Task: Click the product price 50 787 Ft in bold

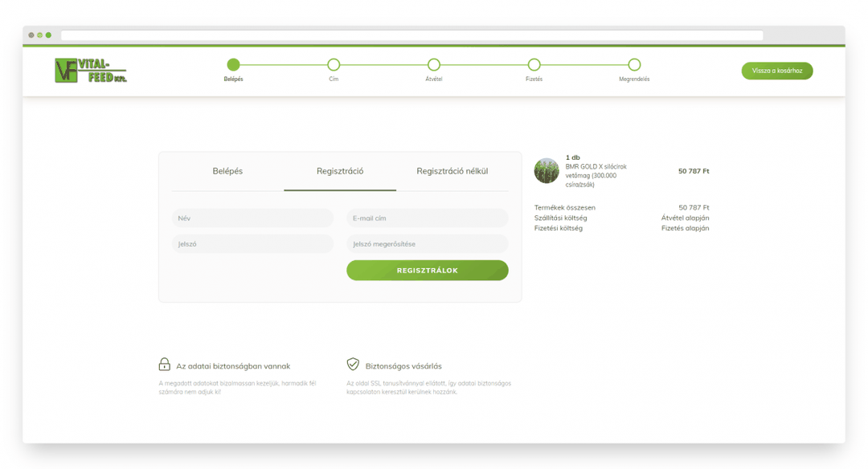Action: [x=694, y=171]
